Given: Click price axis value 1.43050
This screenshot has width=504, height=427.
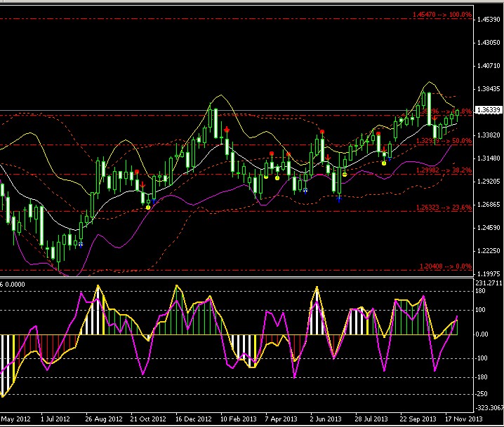Looking at the screenshot, I should pyautogui.click(x=489, y=43).
